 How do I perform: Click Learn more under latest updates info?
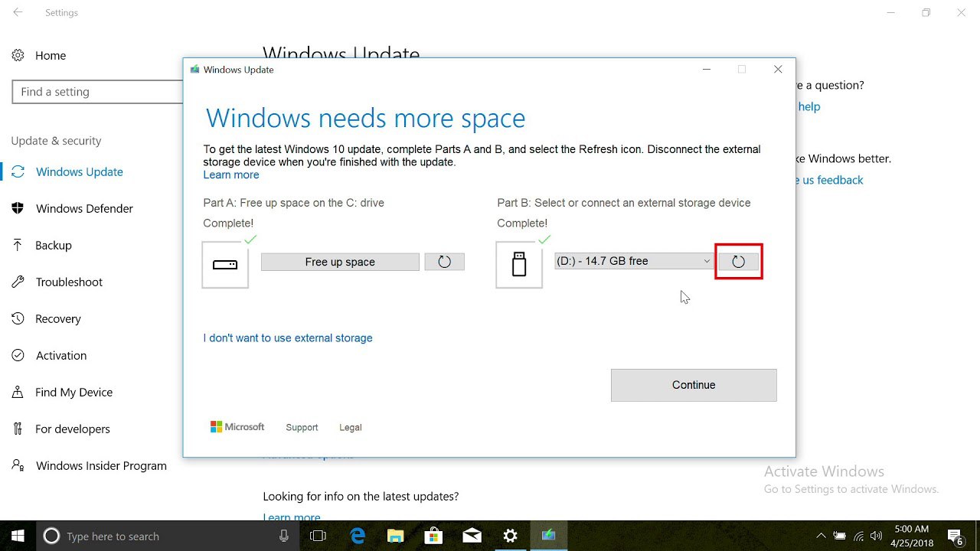292,517
